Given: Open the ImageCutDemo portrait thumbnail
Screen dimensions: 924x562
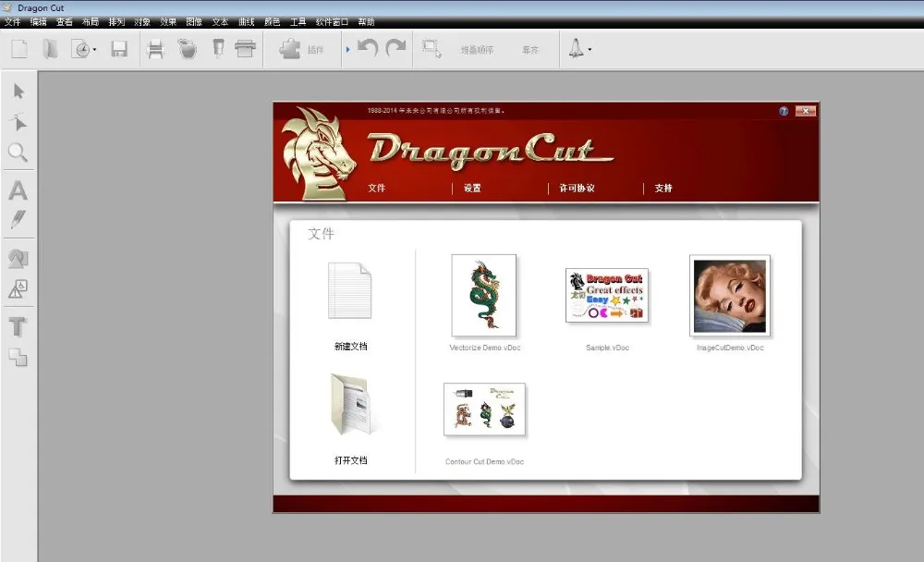Looking at the screenshot, I should [730, 296].
